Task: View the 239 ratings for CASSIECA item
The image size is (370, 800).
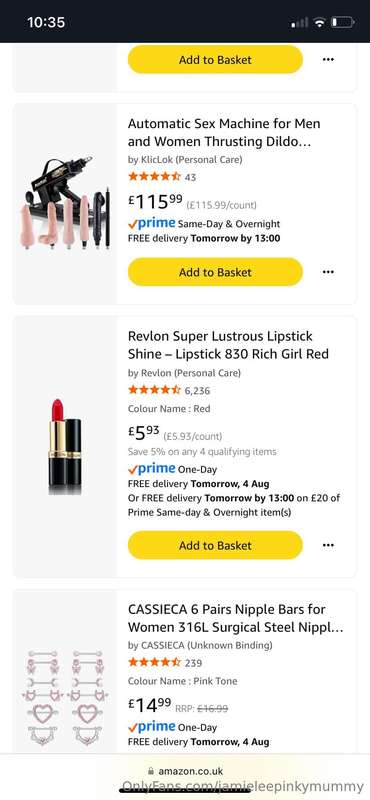Action: 193,663
